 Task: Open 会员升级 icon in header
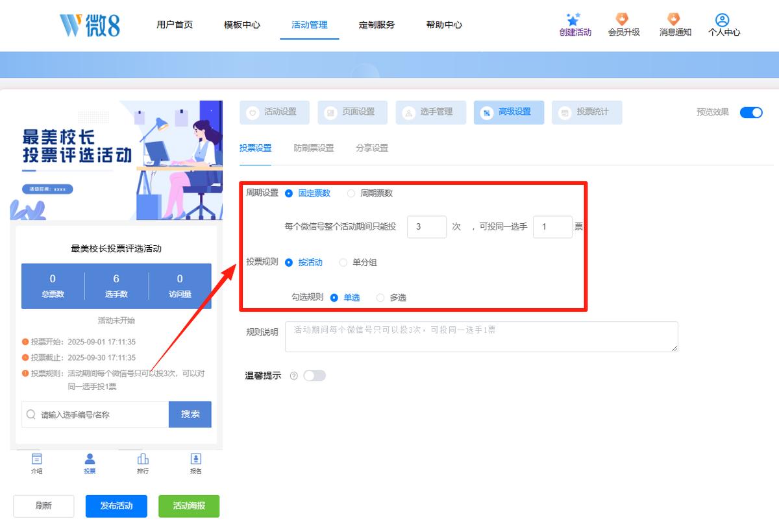click(x=622, y=19)
